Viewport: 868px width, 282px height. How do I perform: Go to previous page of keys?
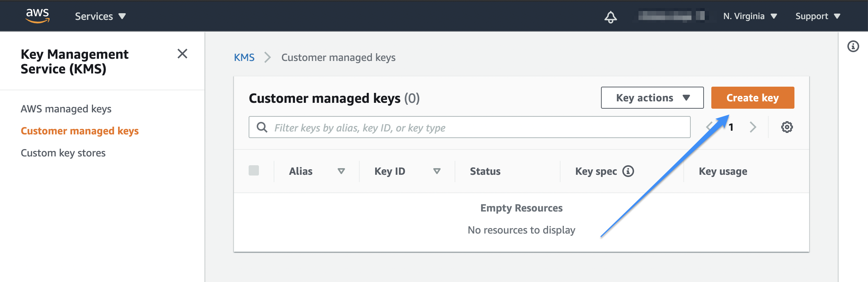point(709,127)
